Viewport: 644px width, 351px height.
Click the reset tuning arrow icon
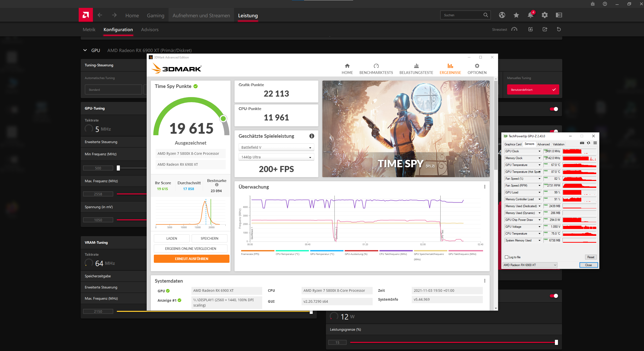559,29
